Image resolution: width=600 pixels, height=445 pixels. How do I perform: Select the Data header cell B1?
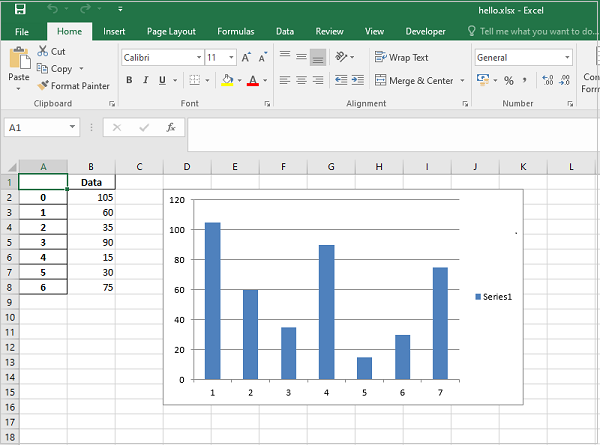91,182
